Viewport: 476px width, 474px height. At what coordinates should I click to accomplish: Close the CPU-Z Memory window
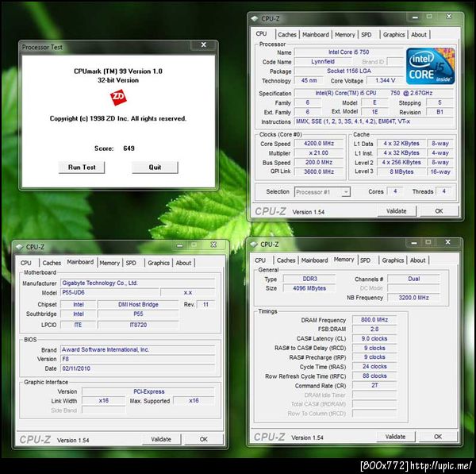(447, 242)
